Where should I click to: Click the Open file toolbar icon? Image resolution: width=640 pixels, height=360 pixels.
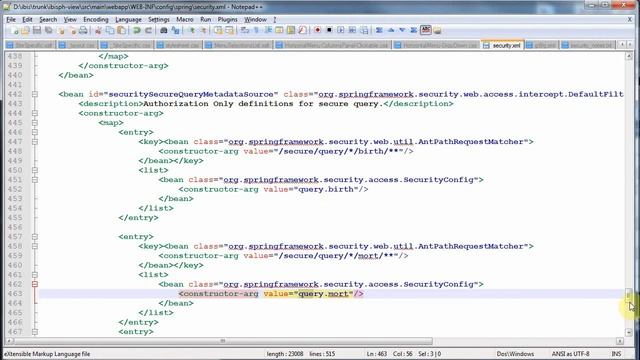pos(25,30)
